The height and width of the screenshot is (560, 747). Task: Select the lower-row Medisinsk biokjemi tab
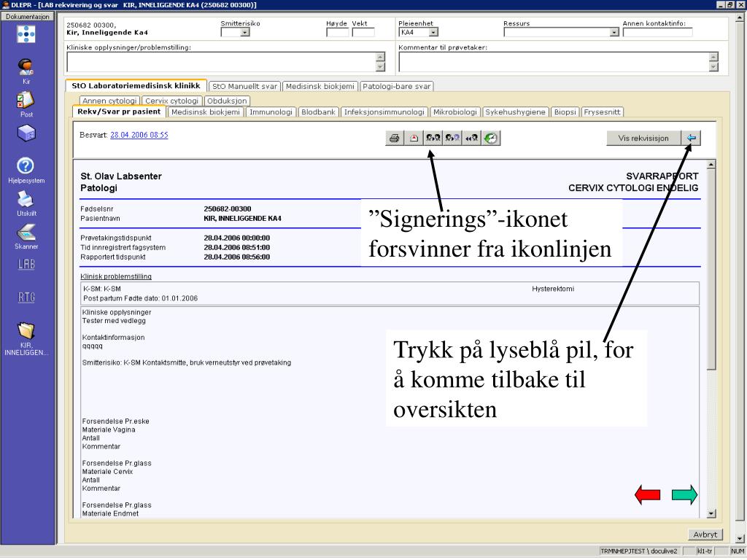pos(205,112)
